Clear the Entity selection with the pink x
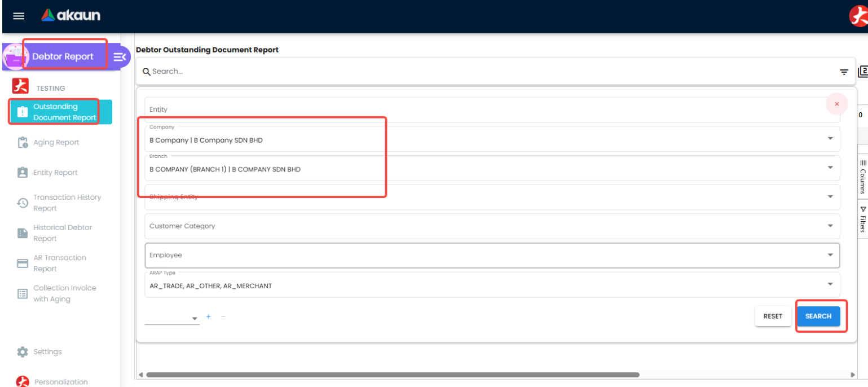 coord(836,104)
